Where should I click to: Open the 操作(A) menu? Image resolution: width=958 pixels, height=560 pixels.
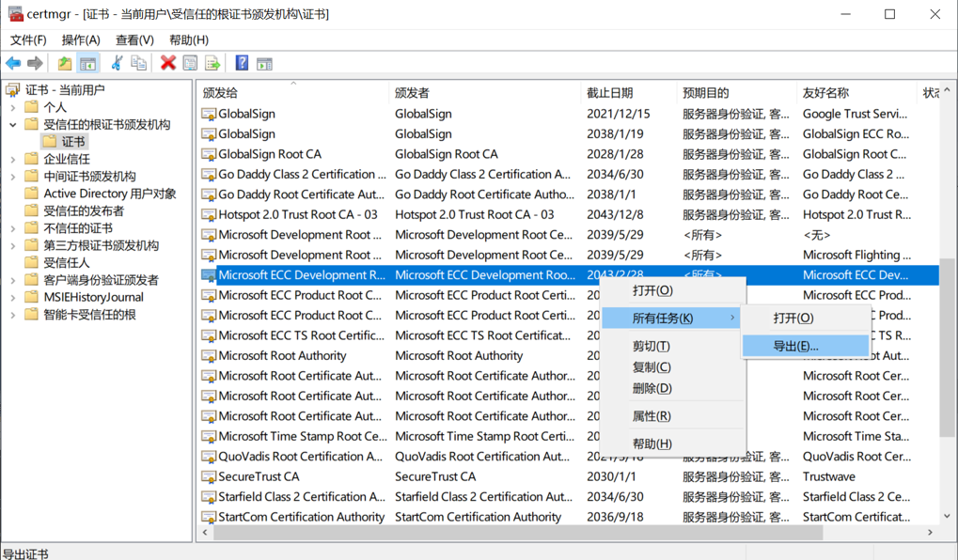[81, 39]
